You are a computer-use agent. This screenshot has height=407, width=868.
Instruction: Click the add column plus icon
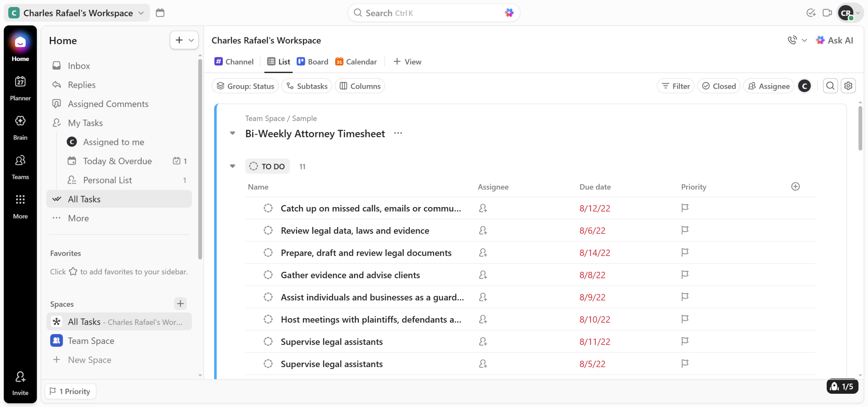point(795,187)
